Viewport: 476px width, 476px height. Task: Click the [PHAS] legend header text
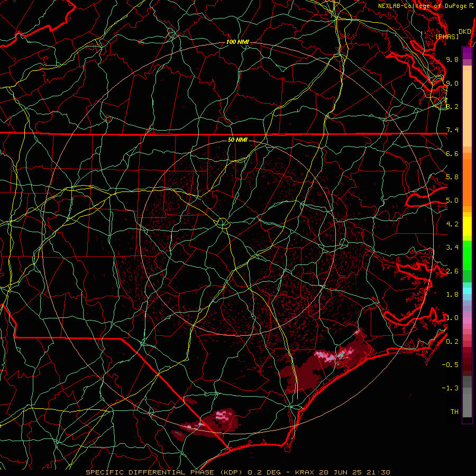click(447, 36)
